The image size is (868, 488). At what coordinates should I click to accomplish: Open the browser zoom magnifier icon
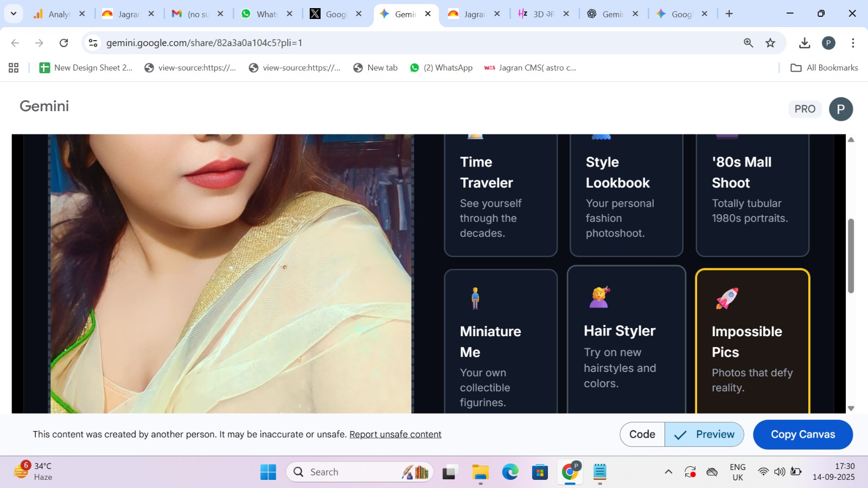748,43
